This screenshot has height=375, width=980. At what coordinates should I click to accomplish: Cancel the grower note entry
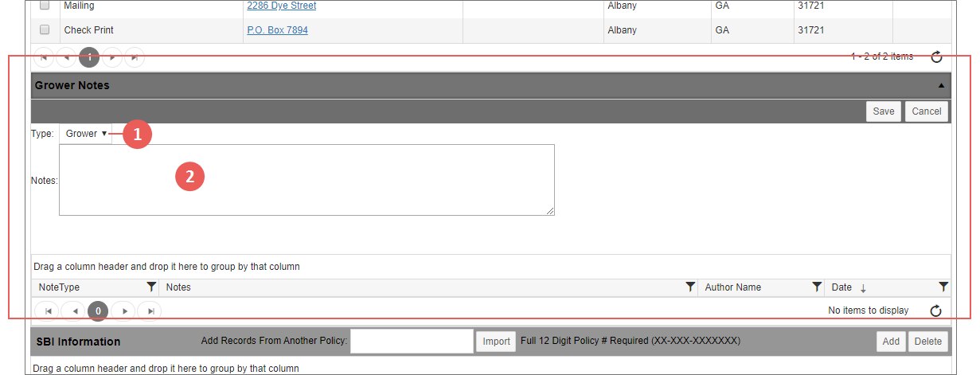(926, 111)
